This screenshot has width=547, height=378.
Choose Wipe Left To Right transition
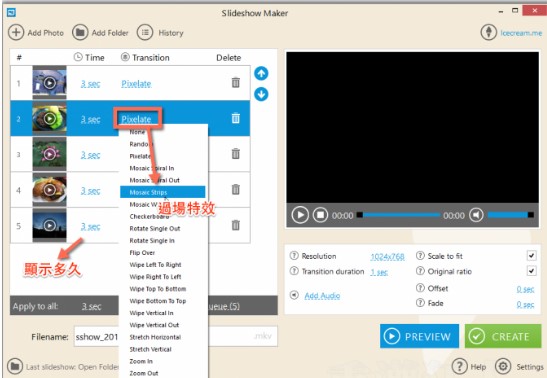tap(155, 265)
